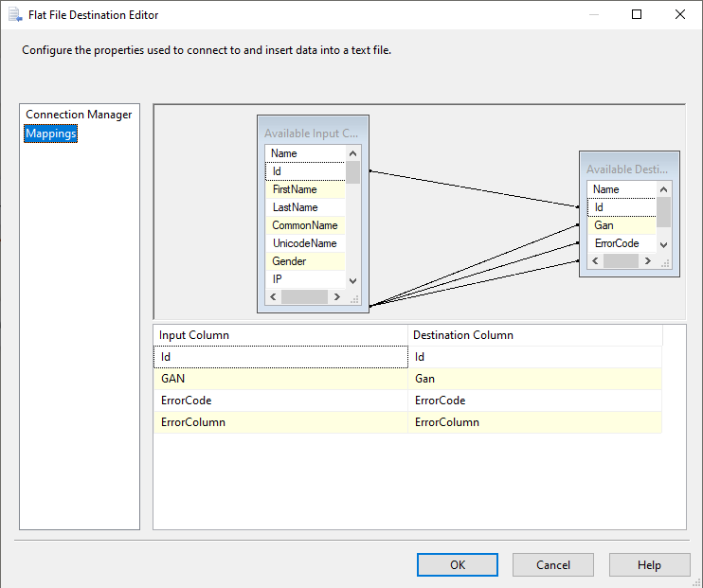Viewport: 703px width, 588px height.
Task: Select Gender in Available Input Columns list
Action: [305, 261]
